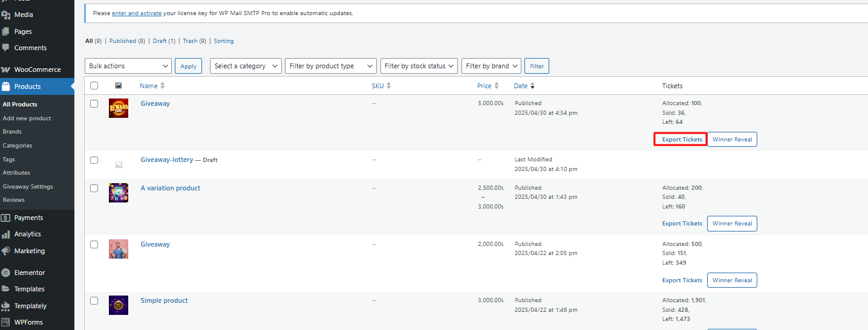Open the Simple product thumbnail

(119, 305)
